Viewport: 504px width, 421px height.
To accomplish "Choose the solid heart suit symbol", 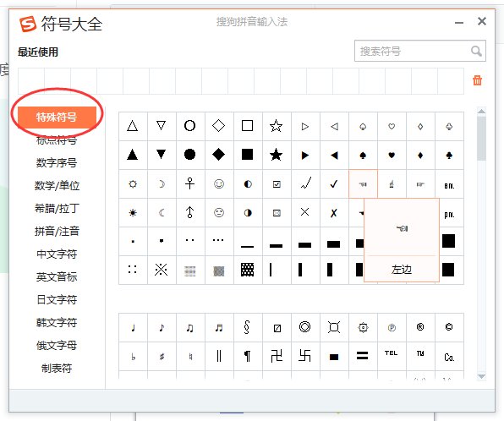I will [x=392, y=156].
